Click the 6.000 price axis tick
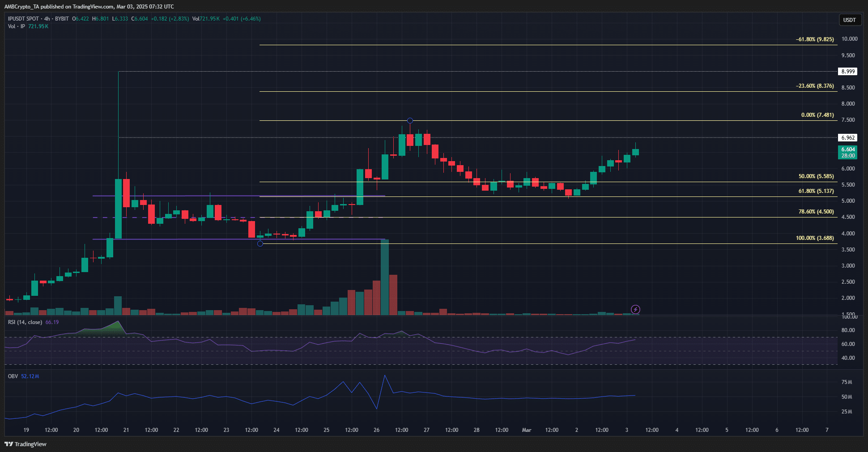 pos(848,169)
